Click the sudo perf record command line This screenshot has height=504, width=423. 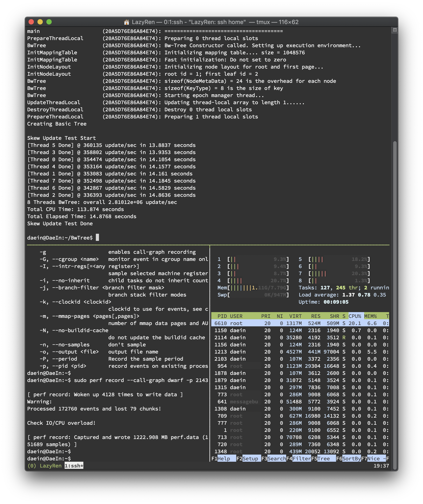(x=117, y=380)
